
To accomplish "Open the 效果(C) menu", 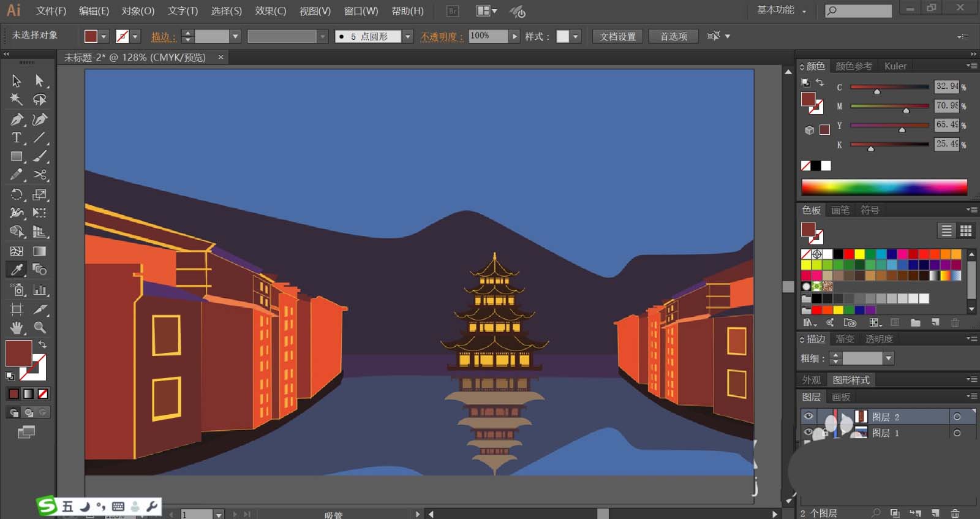I will (271, 11).
